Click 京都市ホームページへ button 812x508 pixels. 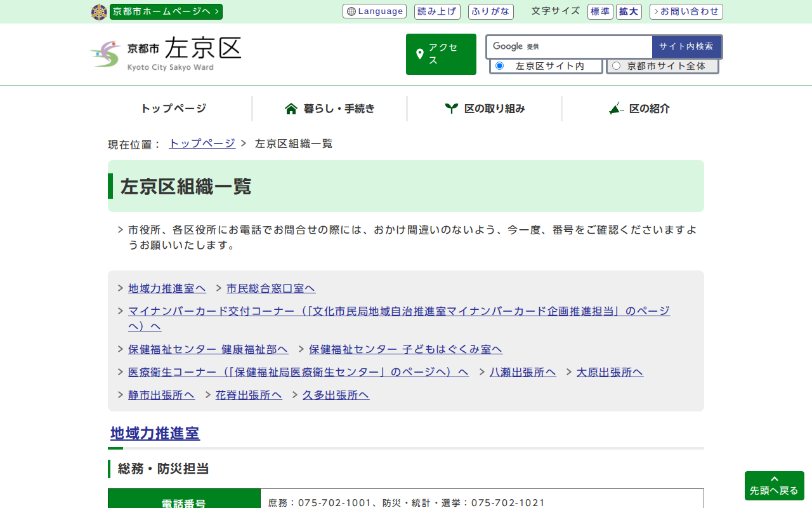[166, 11]
